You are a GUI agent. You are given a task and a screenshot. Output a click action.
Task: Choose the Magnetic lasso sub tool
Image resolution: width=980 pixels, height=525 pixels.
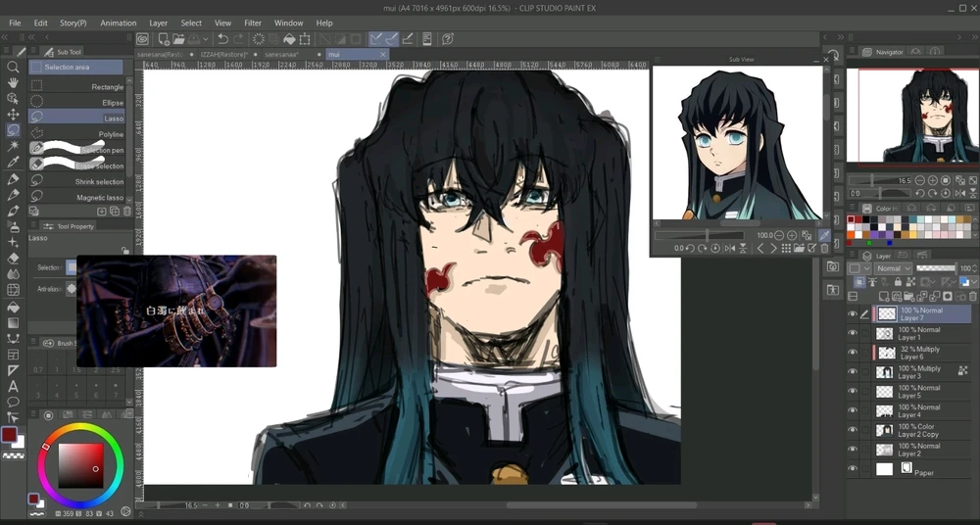[76, 197]
